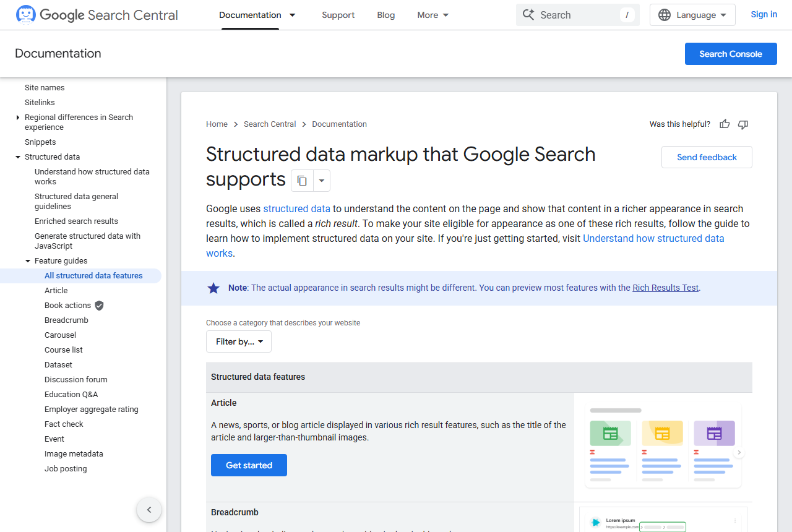Image resolution: width=792 pixels, height=532 pixels.
Task: Open the Filter by dropdown
Action: 239,341
